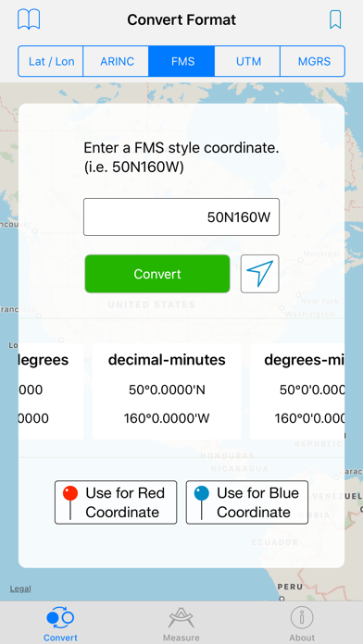363x644 pixels.
Task: Switch to MGRS format
Action: coord(313,62)
